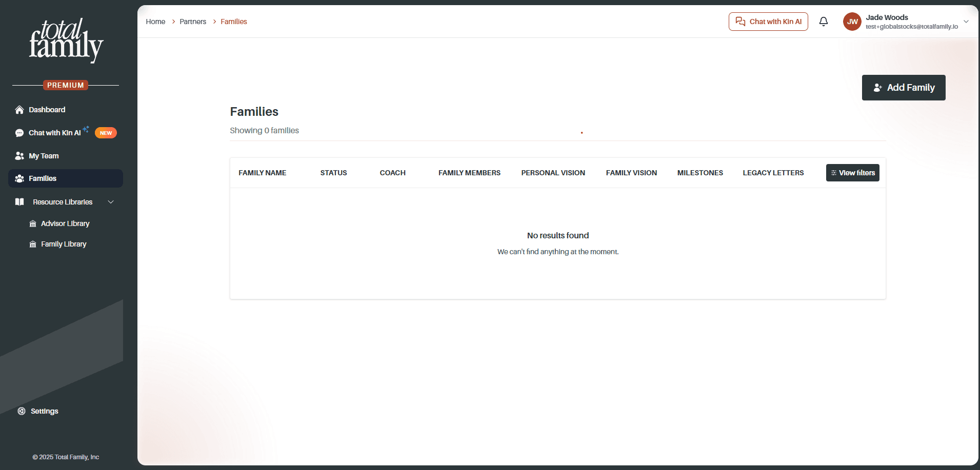Click the Families page heading
The image size is (980, 470).
click(x=254, y=112)
